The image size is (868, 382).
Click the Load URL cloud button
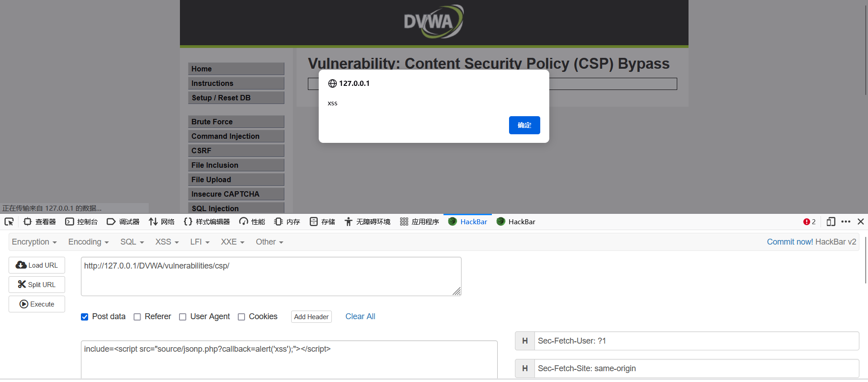coord(37,265)
